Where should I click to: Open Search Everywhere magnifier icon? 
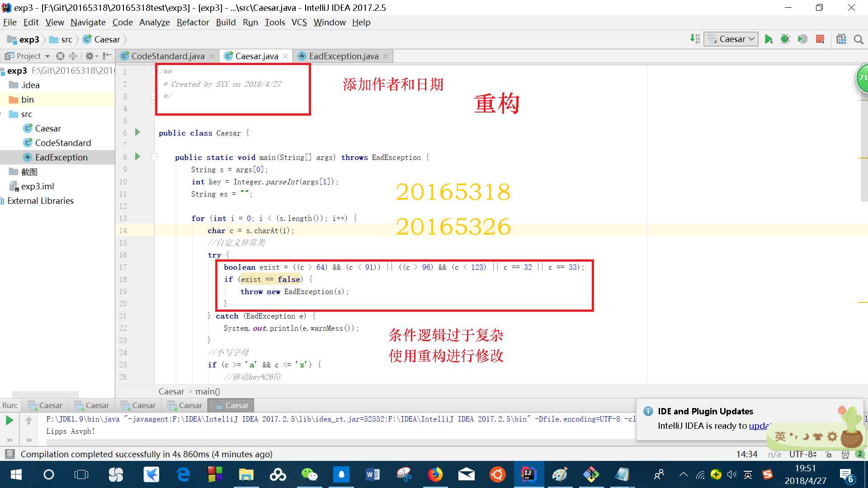click(x=859, y=39)
